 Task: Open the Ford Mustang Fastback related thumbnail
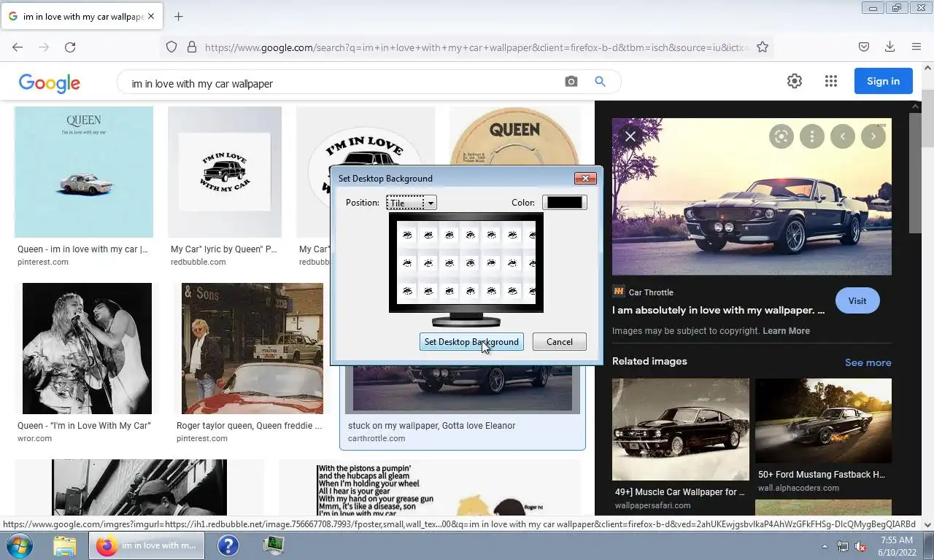[x=823, y=421]
